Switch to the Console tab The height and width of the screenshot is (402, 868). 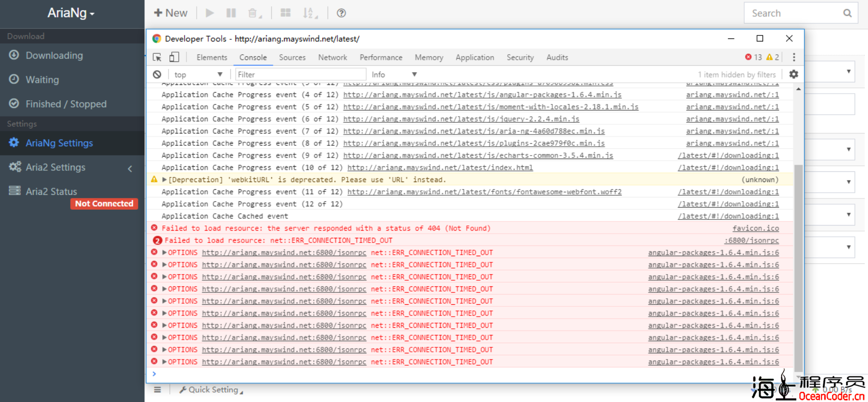coord(253,57)
